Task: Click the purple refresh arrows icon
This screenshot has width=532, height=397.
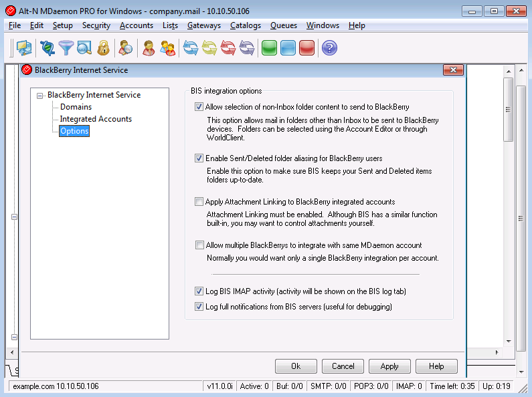Action: [247, 47]
